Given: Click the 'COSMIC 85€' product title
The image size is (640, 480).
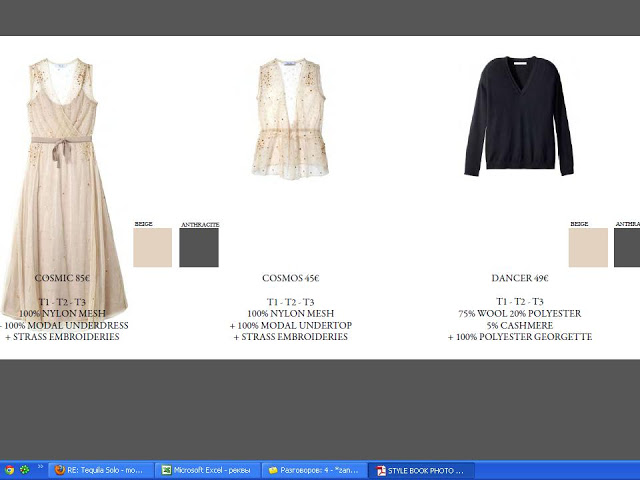Looking at the screenshot, I should [x=62, y=278].
